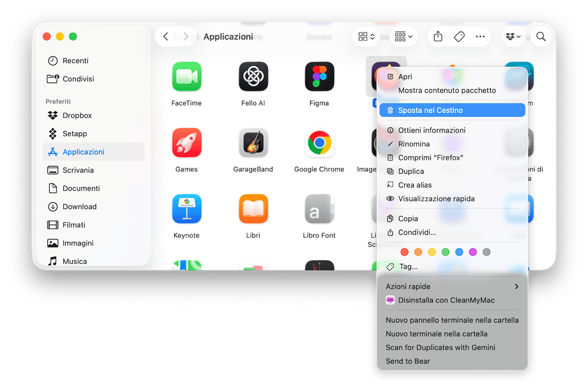Select the Fello AI app icon

click(x=253, y=76)
